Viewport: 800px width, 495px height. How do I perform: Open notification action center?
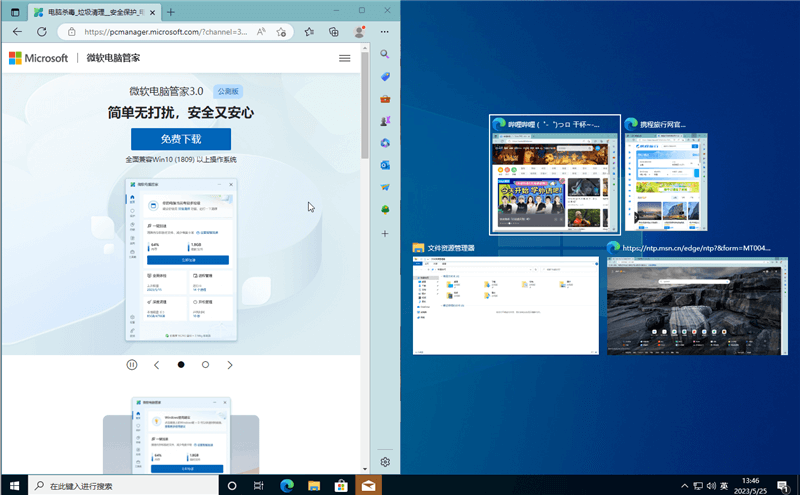point(783,485)
